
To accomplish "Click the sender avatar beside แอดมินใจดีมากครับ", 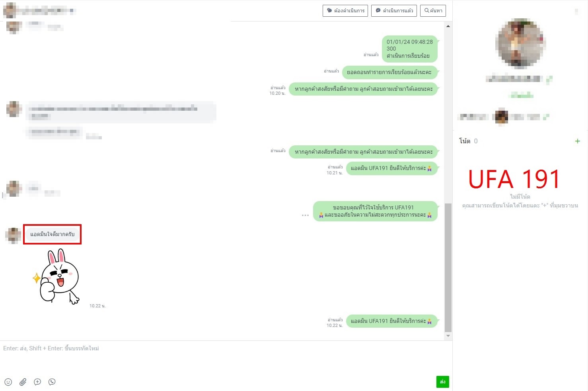I will [13, 235].
